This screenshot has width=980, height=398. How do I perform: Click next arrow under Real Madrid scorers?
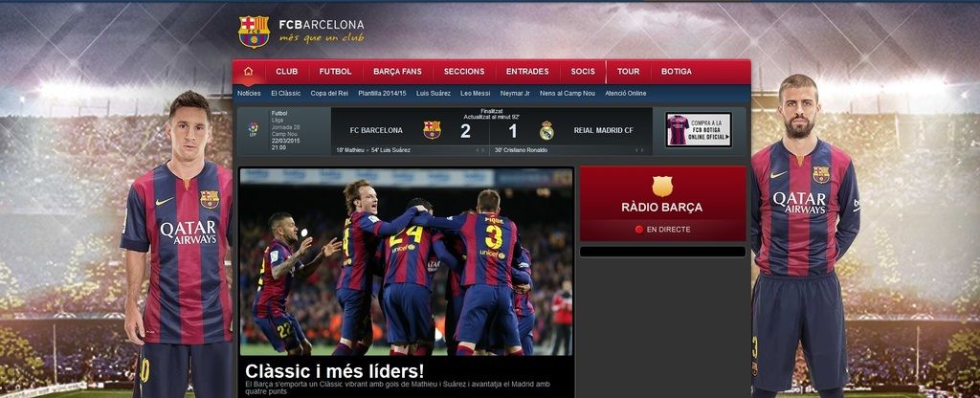click(x=642, y=150)
